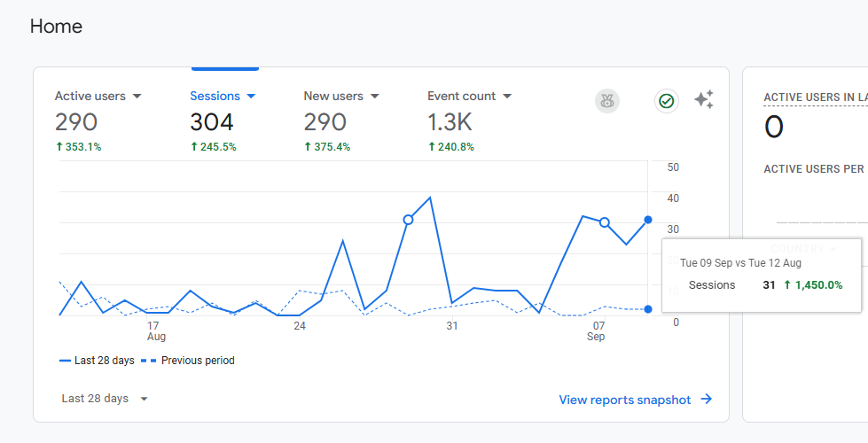The width and height of the screenshot is (868, 443).
Task: Click the grey medal badge icon
Action: 607,101
